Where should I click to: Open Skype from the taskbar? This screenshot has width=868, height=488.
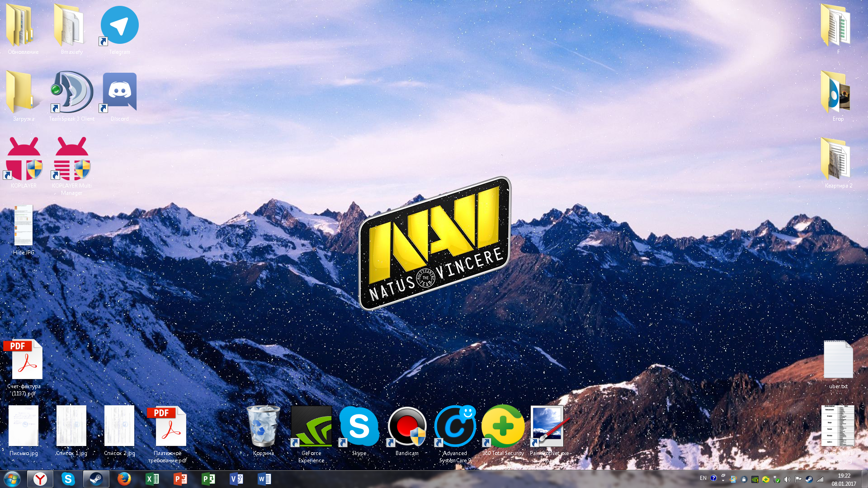click(68, 479)
